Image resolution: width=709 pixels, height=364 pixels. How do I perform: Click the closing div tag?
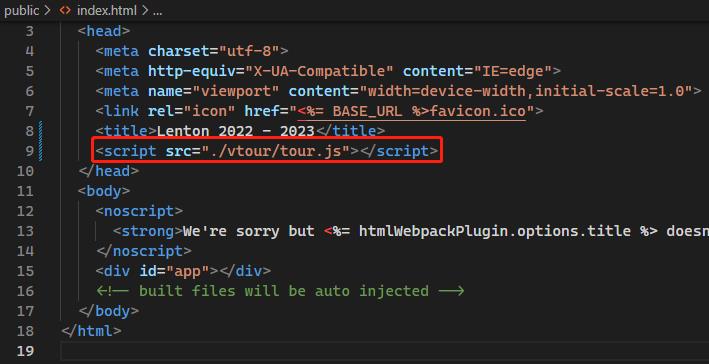245,270
